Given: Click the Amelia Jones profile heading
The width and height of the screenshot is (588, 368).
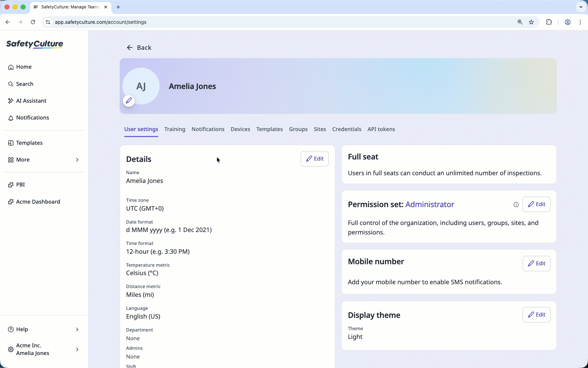Looking at the screenshot, I should [192, 86].
